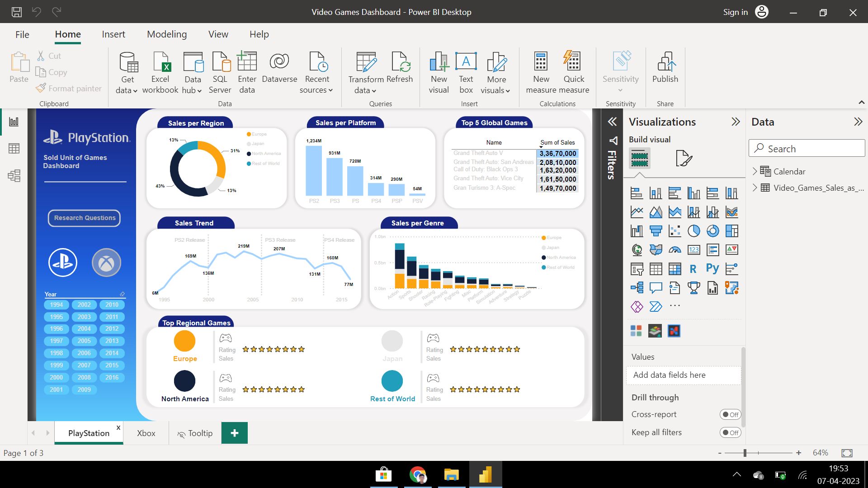Add a new page with plus button
Image resolution: width=868 pixels, height=488 pixels.
(235, 433)
